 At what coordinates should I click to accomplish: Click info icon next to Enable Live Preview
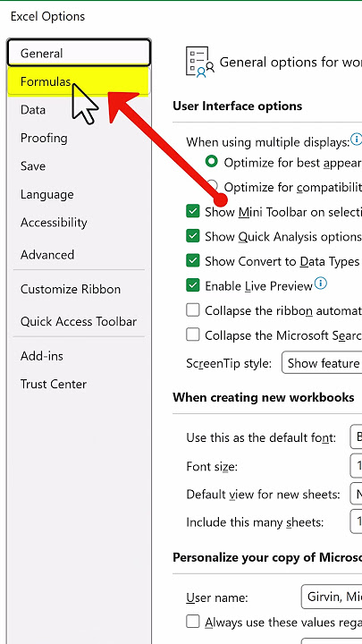point(321,284)
